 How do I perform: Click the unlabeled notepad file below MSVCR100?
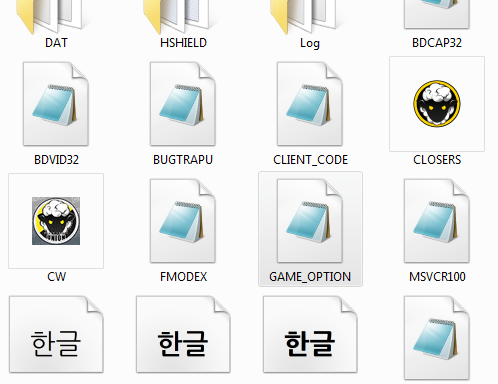click(x=437, y=338)
